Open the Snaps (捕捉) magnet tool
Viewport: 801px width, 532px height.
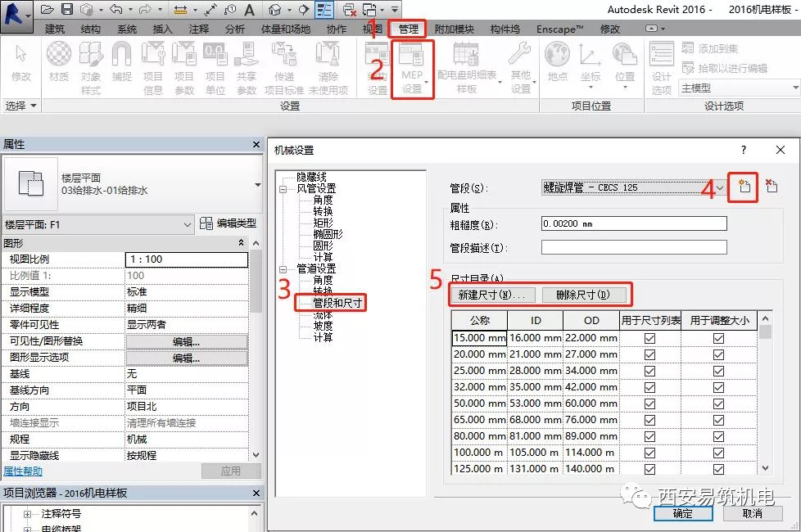click(x=121, y=62)
